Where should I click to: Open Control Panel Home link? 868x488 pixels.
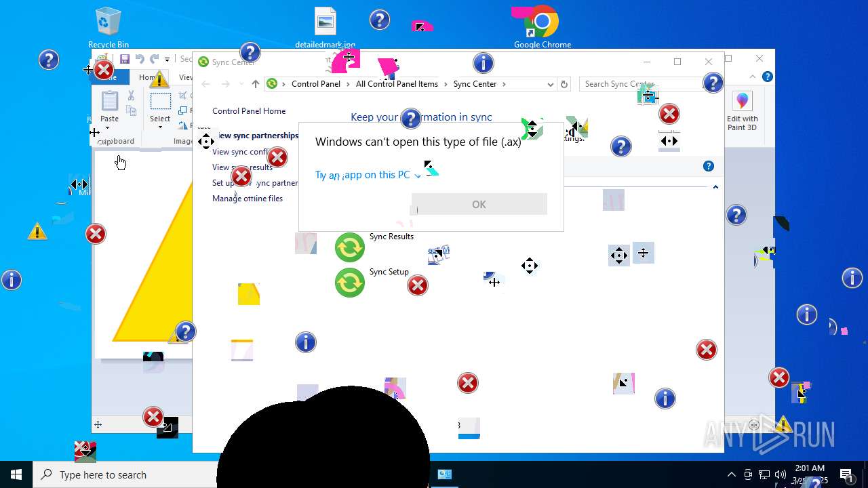tap(249, 111)
